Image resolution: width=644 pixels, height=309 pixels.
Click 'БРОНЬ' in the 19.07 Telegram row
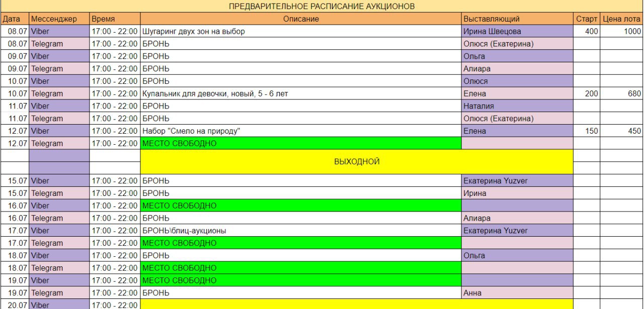[x=301, y=292]
